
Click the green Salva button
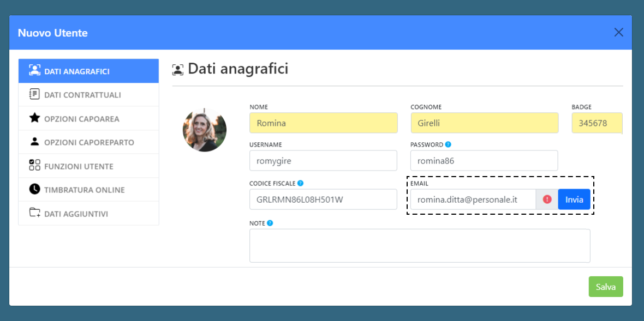tap(605, 287)
